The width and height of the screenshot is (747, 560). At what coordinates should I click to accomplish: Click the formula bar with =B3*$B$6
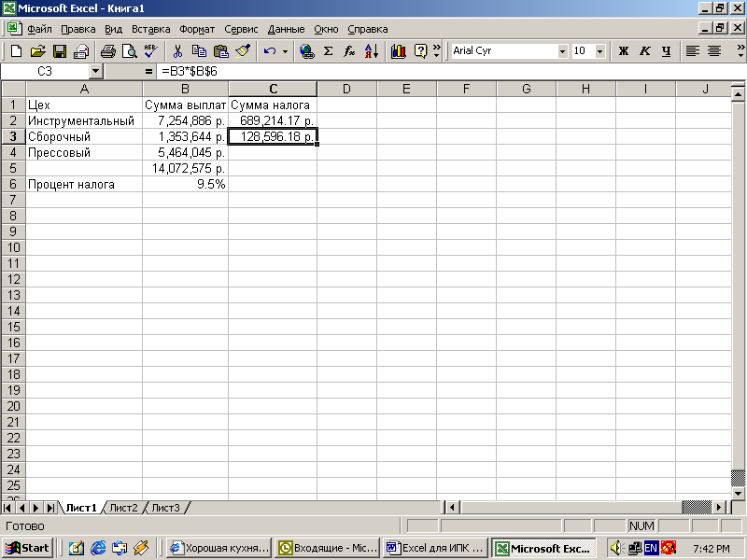point(450,72)
